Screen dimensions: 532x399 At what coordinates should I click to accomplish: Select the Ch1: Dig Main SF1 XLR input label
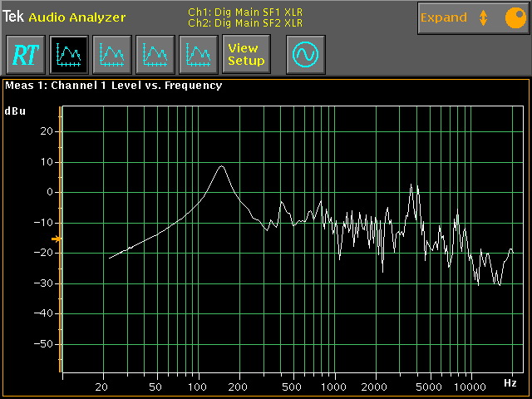[245, 13]
